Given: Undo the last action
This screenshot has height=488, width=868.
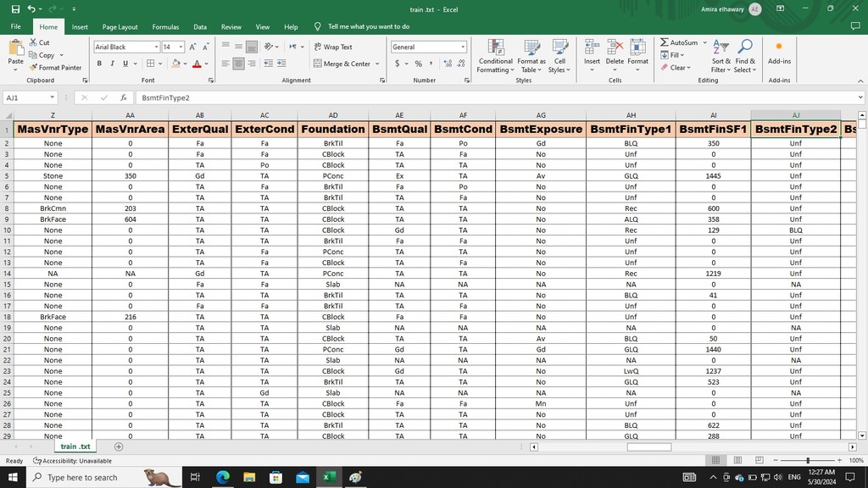Looking at the screenshot, I should tap(31, 8).
